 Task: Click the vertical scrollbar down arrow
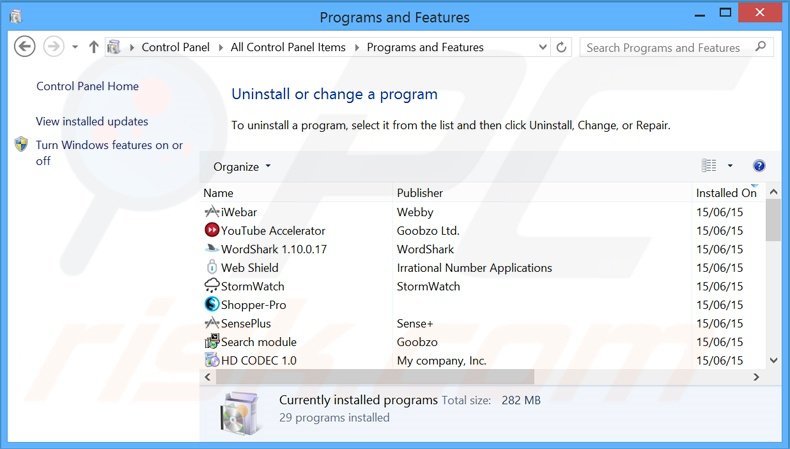tap(773, 360)
